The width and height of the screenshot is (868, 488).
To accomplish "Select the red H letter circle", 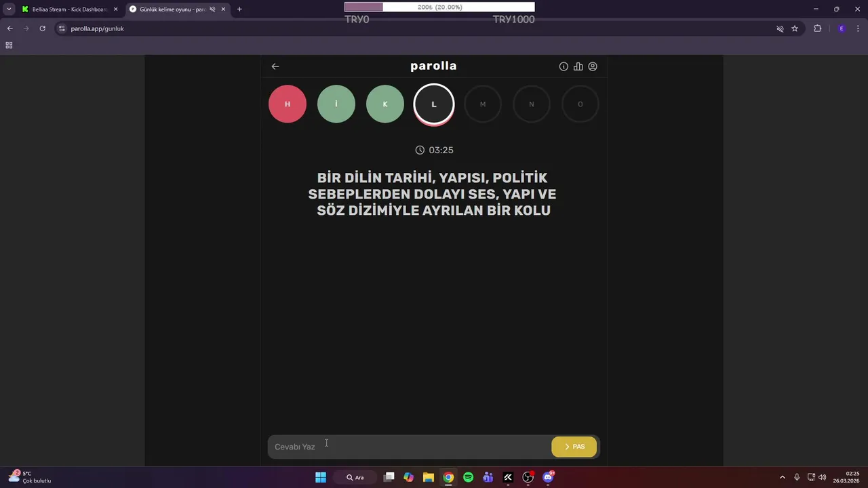I will pyautogui.click(x=288, y=104).
